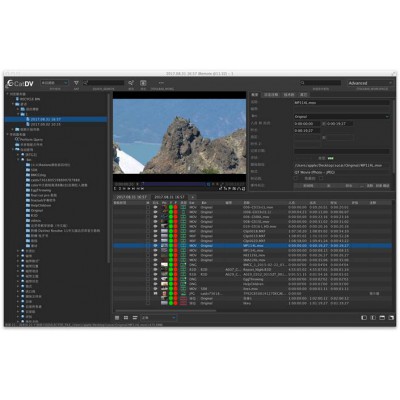Click the magnifier icon beside Advanced
Viewport: 400px width, 400px height.
(x=302, y=83)
